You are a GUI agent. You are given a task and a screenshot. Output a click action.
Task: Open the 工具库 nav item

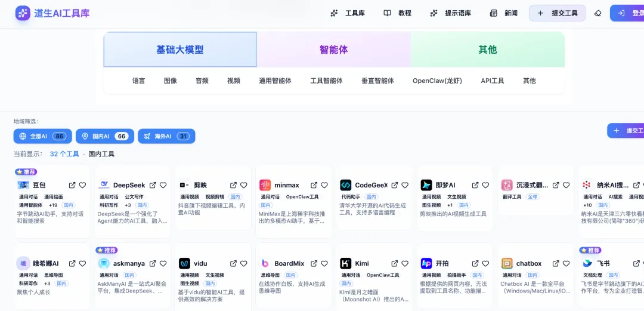pos(348,13)
